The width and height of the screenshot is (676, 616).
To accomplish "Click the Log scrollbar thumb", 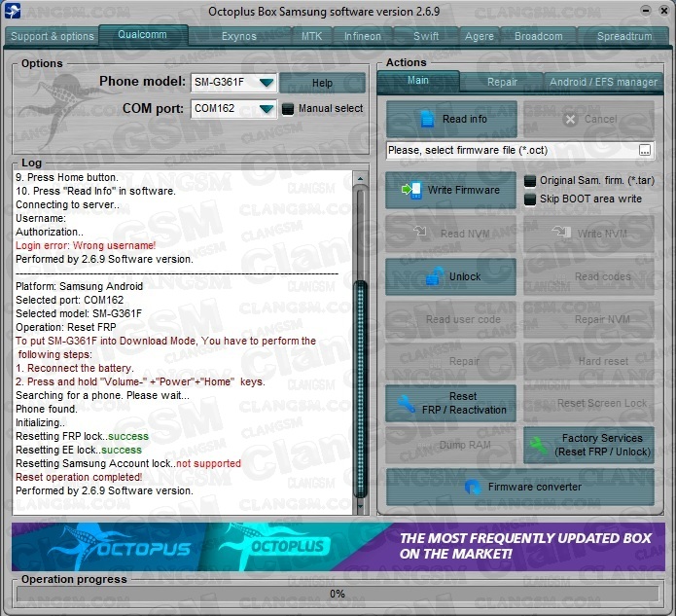I will pyautogui.click(x=360, y=389).
